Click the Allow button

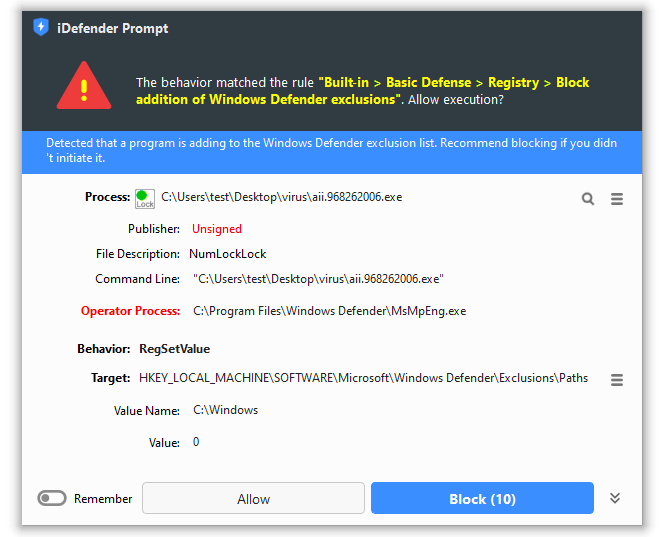click(253, 498)
